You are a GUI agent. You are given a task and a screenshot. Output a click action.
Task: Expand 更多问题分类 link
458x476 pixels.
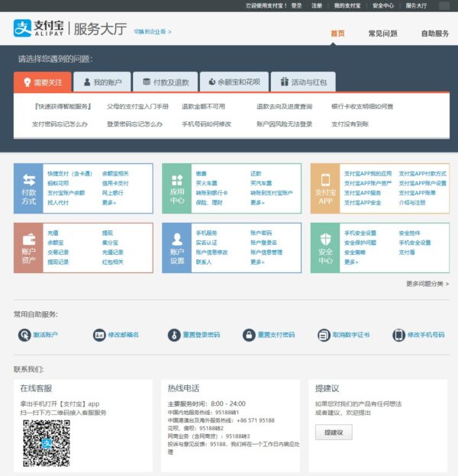pos(427,284)
